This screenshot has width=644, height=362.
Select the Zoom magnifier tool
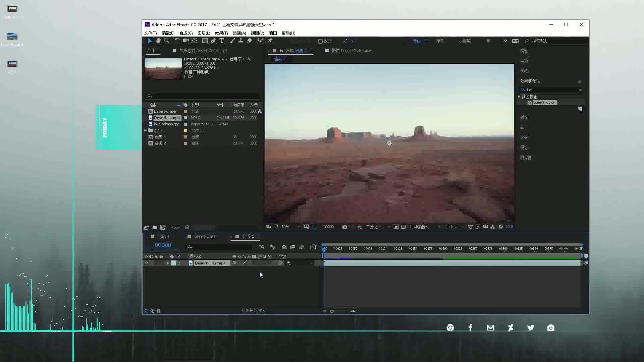pos(167,41)
